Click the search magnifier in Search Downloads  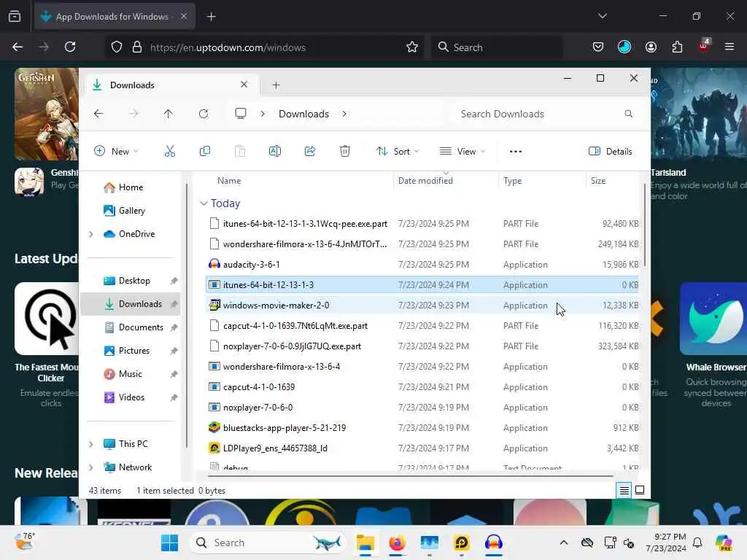[x=628, y=114]
